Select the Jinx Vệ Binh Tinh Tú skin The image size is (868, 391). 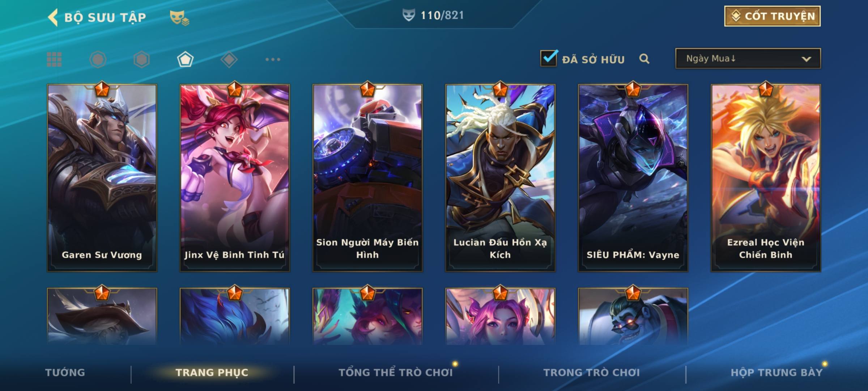235,178
